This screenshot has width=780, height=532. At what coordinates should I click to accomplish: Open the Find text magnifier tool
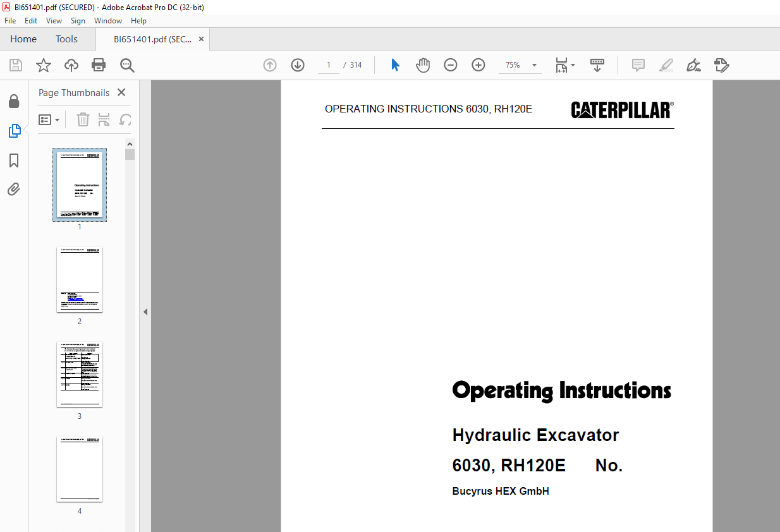[127, 65]
